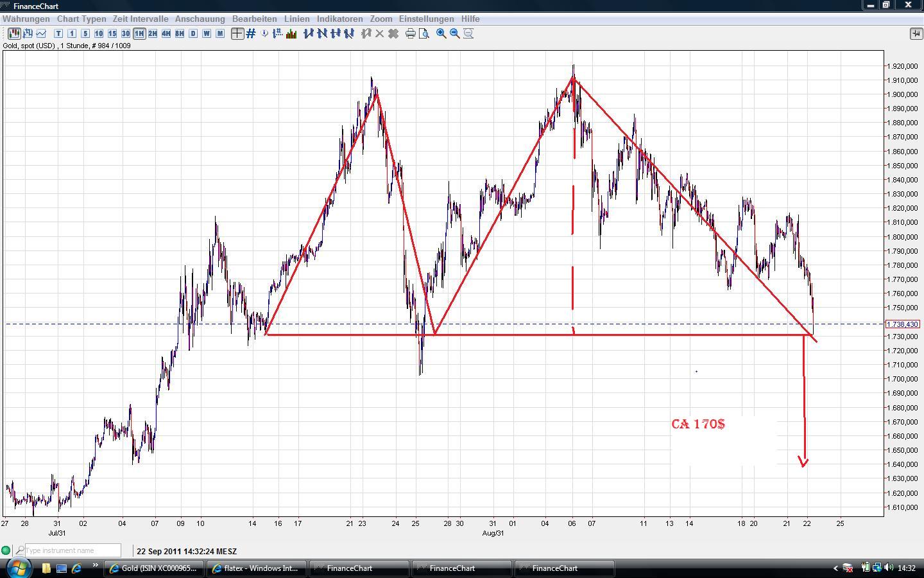Toggle the volume bars indicator icon

pyautogui.click(x=291, y=33)
